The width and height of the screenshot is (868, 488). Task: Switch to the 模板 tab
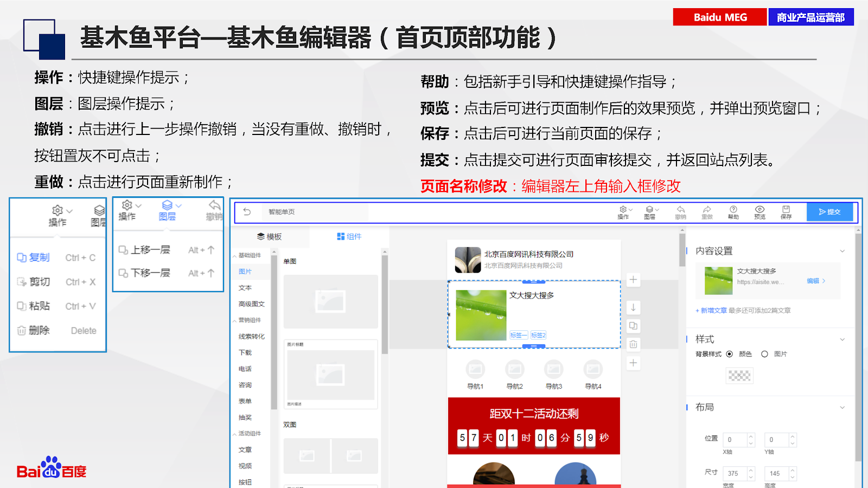pos(270,236)
